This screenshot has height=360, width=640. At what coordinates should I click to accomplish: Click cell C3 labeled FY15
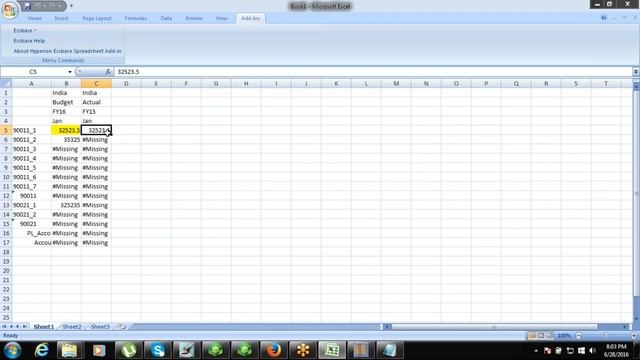pos(96,111)
